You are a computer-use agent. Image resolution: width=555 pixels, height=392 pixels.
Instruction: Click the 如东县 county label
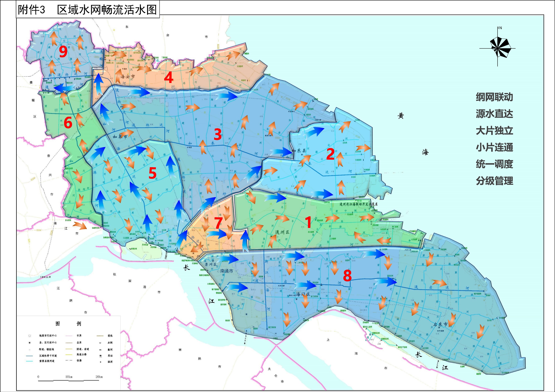(x=299, y=151)
